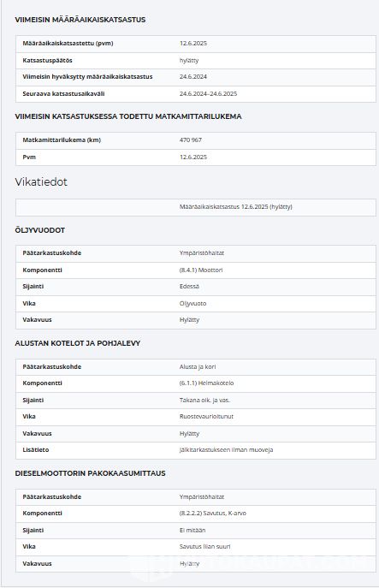Click the odometer reading 470 967
This screenshot has width=379, height=588.
tap(191, 140)
